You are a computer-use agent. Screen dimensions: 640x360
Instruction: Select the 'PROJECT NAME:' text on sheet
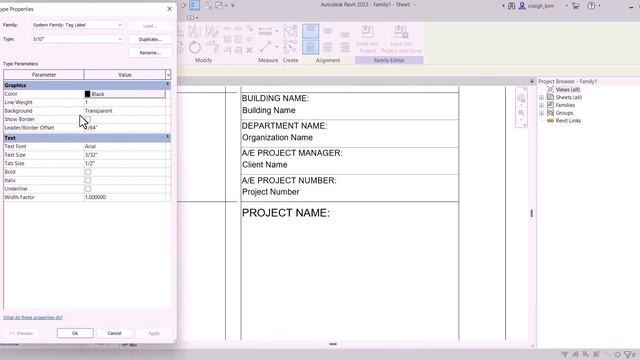[286, 213]
